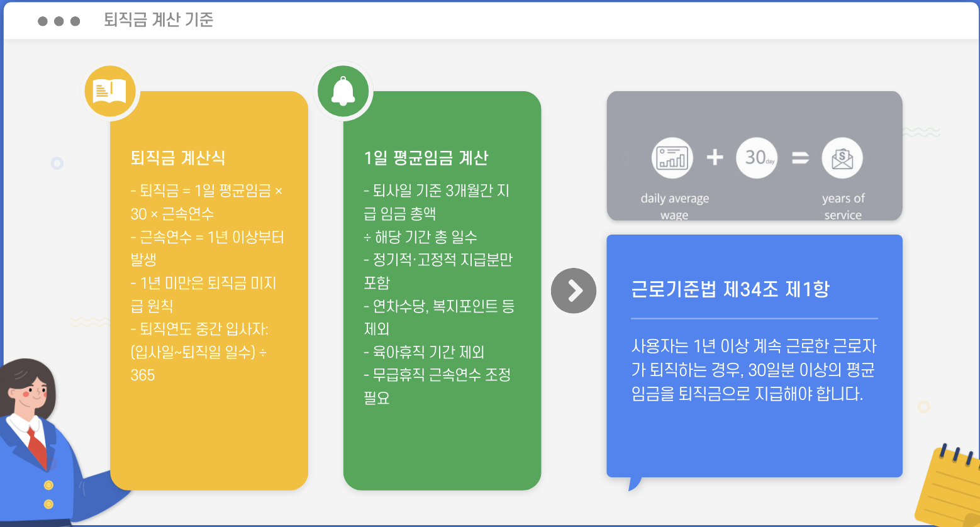The image size is (980, 527).
Task: Click the years of service envelope icon
Action: coord(842,158)
